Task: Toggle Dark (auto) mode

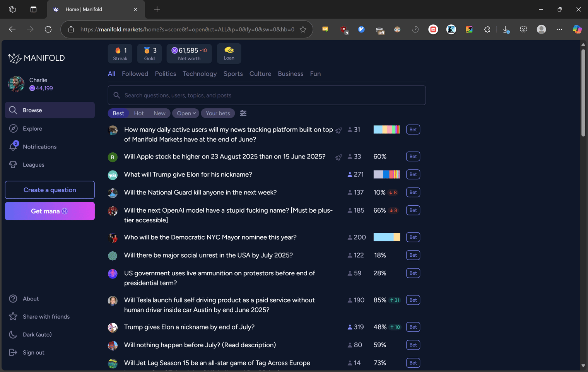Action: pyautogui.click(x=30, y=334)
